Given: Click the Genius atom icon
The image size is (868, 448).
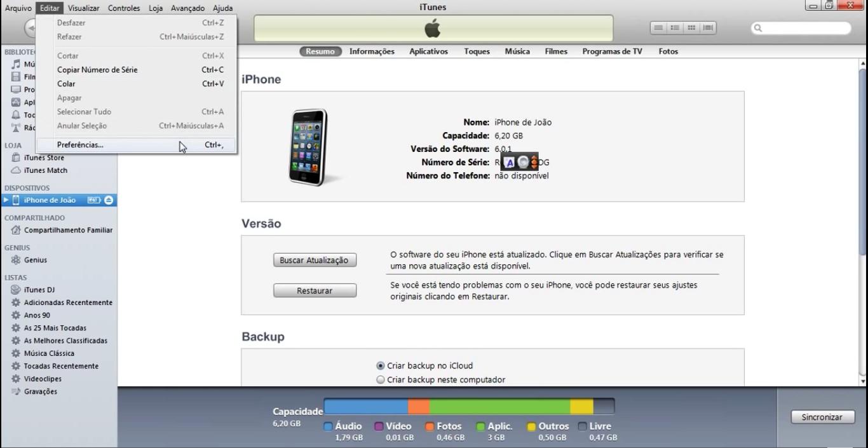Looking at the screenshot, I should [x=16, y=260].
